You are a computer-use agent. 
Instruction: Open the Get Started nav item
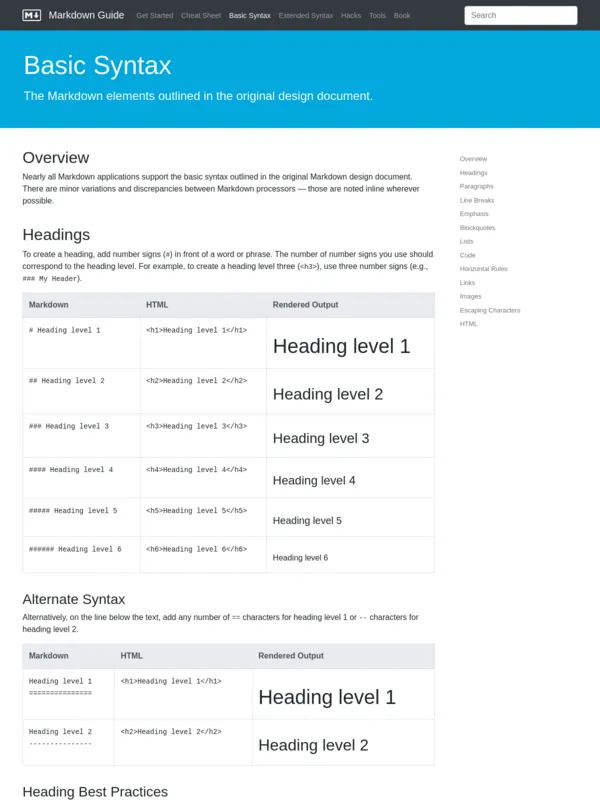pos(154,16)
